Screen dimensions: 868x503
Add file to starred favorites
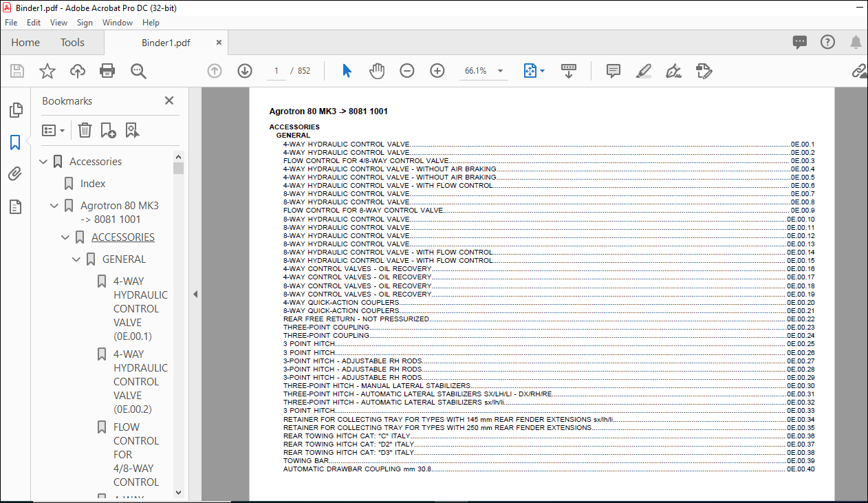point(47,71)
